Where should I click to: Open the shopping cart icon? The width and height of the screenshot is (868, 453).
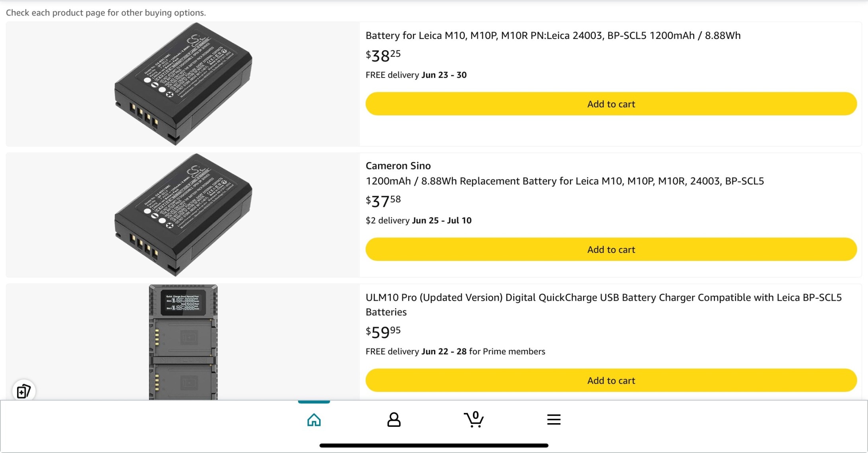pos(474,420)
